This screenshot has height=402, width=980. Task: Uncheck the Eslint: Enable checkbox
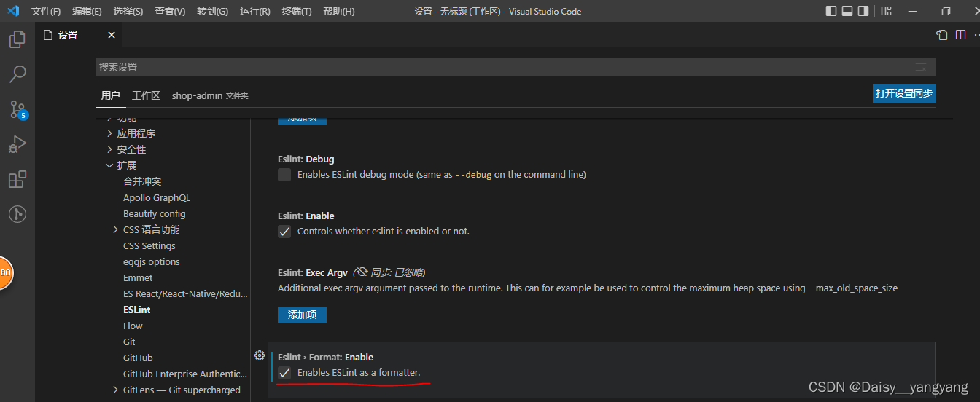pos(284,232)
